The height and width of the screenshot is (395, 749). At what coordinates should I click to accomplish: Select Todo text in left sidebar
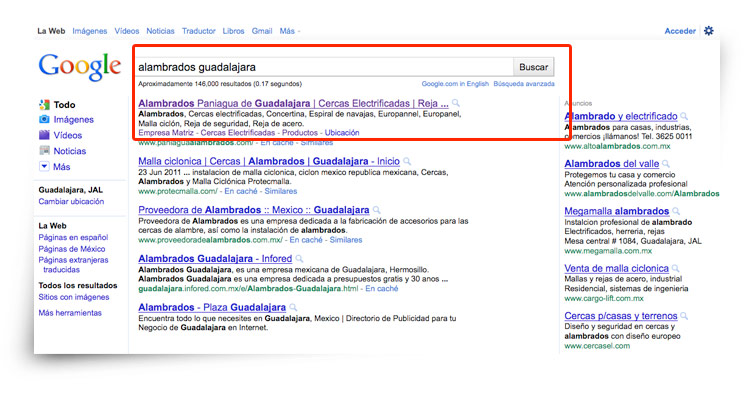click(x=64, y=105)
